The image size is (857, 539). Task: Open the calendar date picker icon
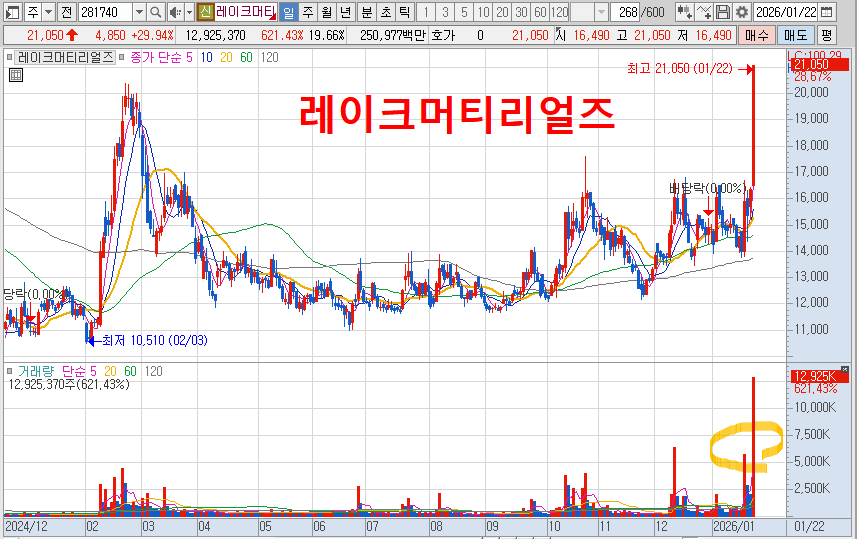click(x=827, y=11)
